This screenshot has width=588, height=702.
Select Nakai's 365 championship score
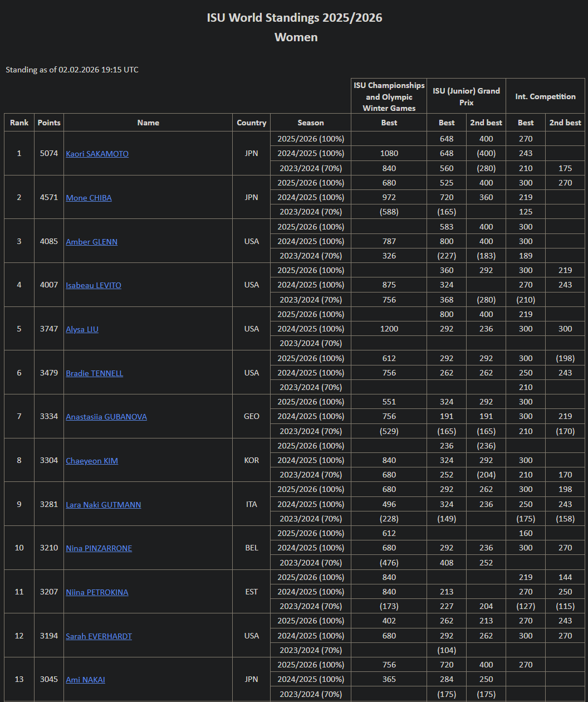tap(389, 679)
